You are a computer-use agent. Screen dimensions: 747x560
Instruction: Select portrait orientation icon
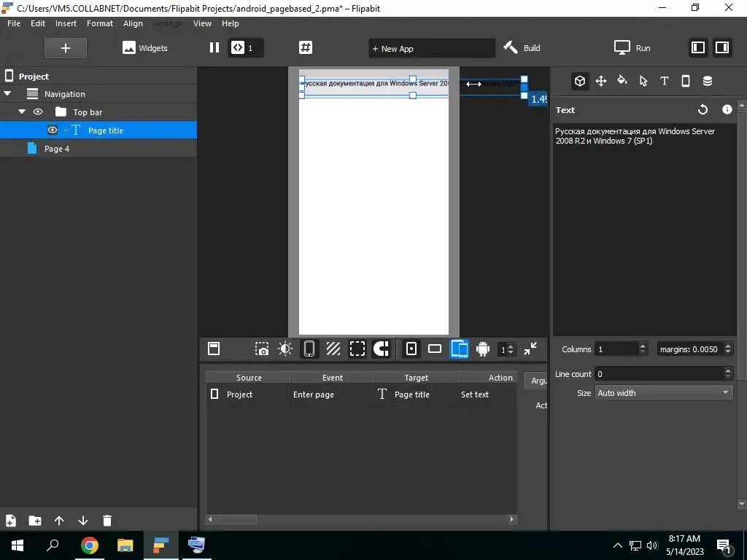coord(411,349)
